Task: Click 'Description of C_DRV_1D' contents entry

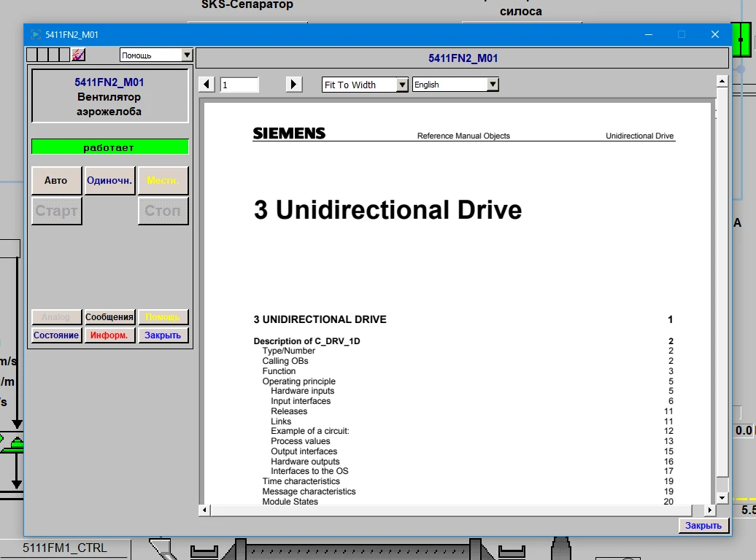Action: point(306,341)
